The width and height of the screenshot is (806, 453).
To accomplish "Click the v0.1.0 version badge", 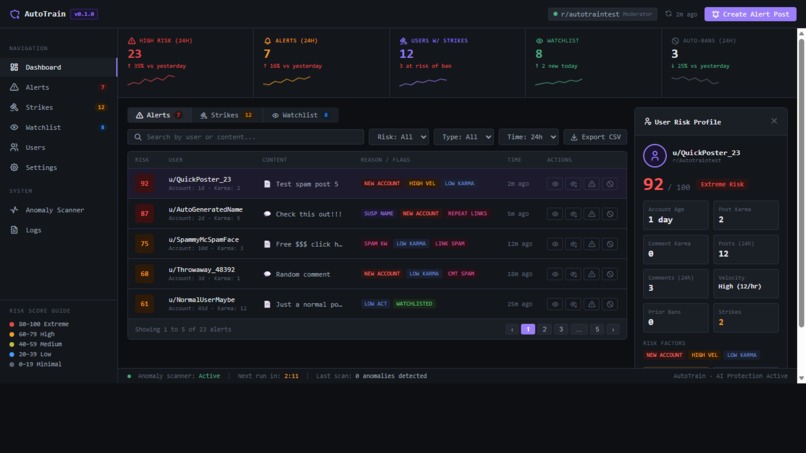I will [x=84, y=14].
